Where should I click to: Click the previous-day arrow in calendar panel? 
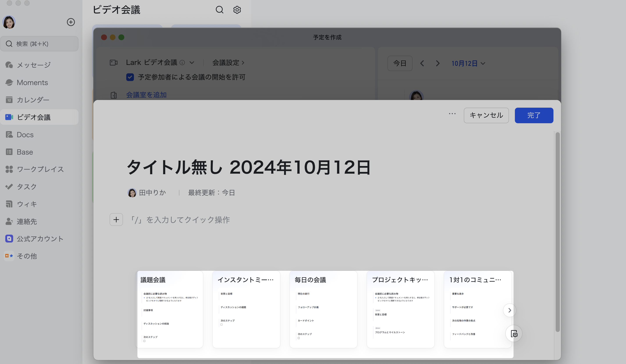pos(422,63)
